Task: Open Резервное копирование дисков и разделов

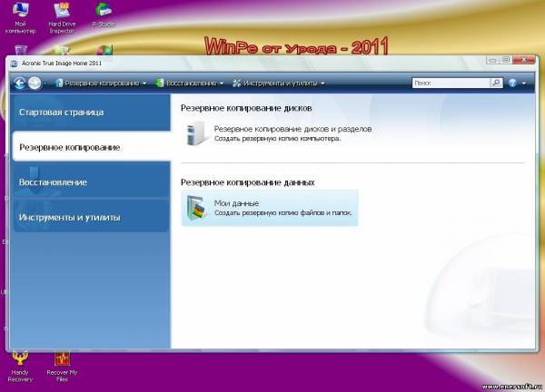Action: pos(292,129)
